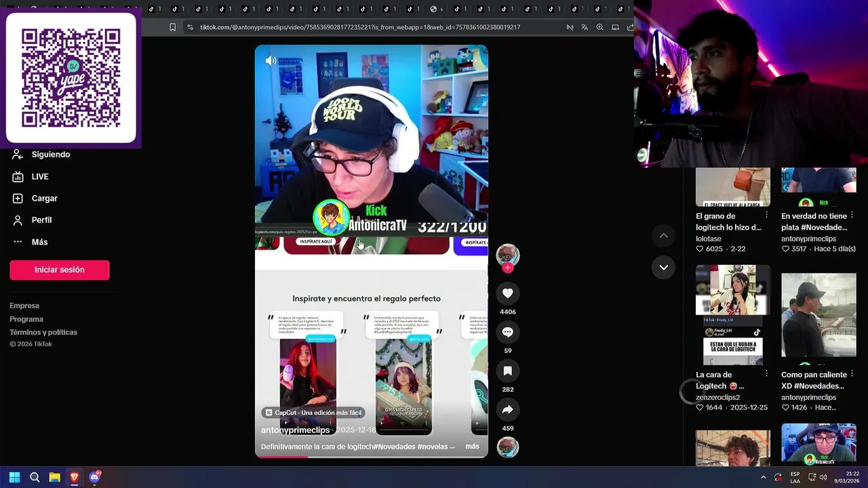
Task: Follow creator via red plus badge
Action: coord(507,268)
